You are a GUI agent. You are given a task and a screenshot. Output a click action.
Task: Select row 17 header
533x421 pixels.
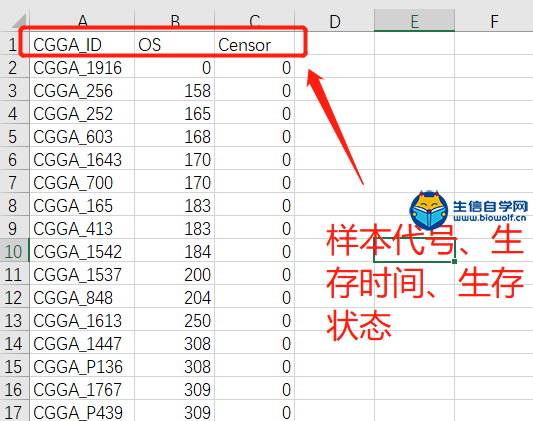[x=14, y=412]
